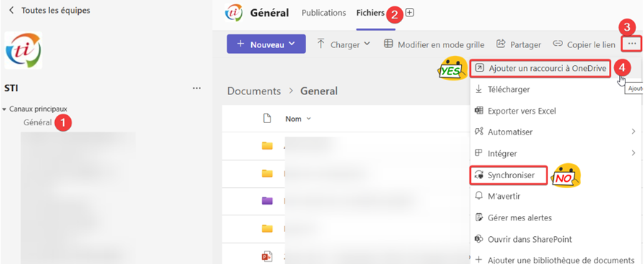Click the General breadcrumb item
644x264 pixels.
319,91
